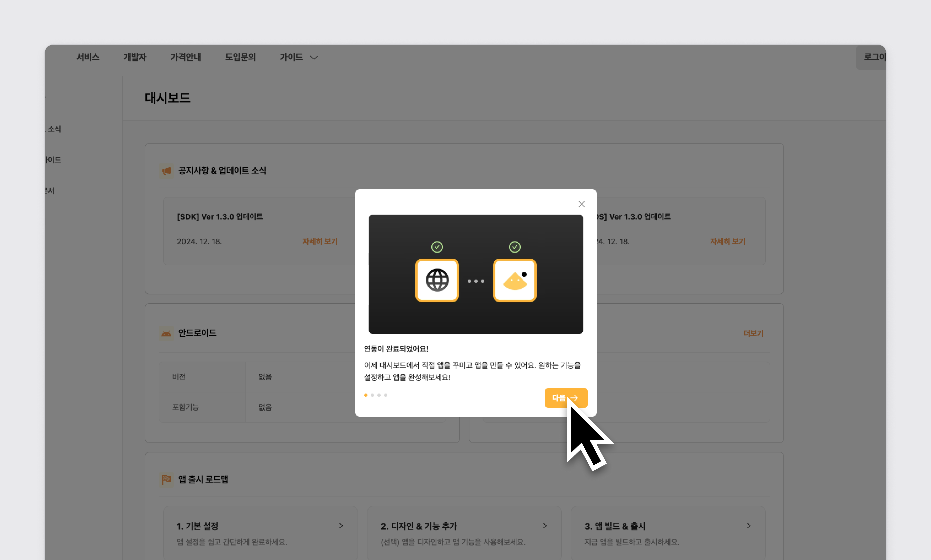Viewport: 931px width, 560px height.
Task: Open the 서비스 menu item
Action: click(x=88, y=57)
